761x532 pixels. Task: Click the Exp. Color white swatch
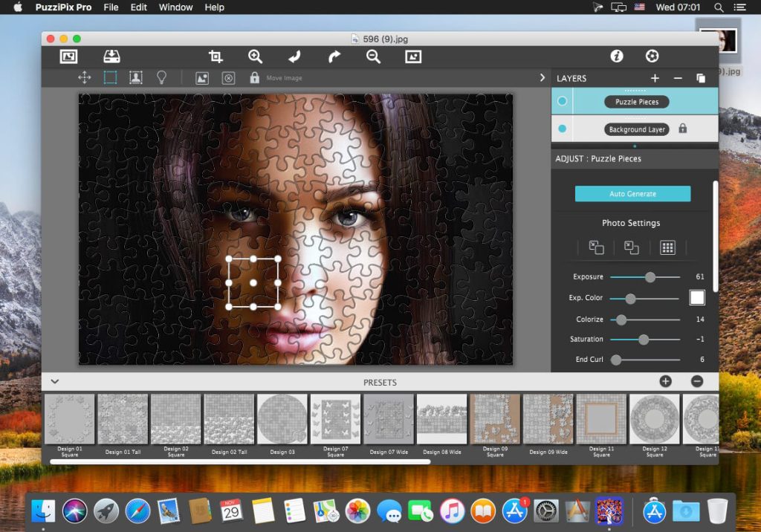click(697, 297)
